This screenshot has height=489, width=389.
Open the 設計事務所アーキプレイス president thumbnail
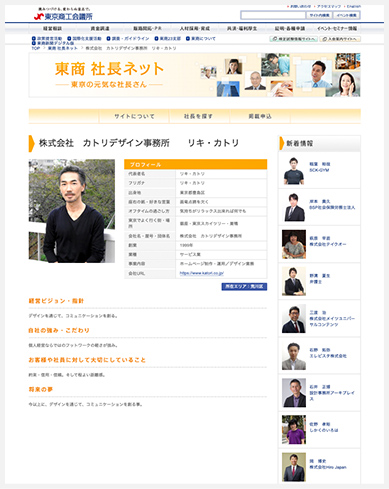[x=294, y=393]
